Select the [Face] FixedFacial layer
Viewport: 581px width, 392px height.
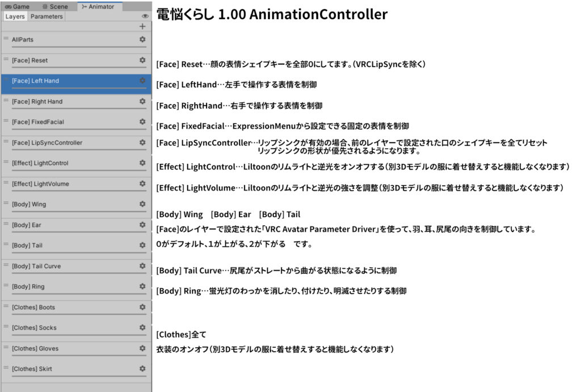click(76, 124)
